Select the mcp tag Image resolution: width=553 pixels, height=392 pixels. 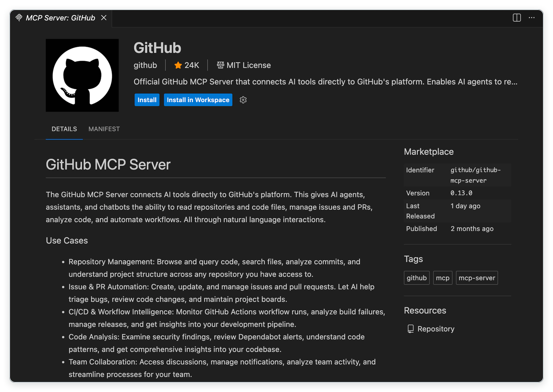click(x=443, y=278)
